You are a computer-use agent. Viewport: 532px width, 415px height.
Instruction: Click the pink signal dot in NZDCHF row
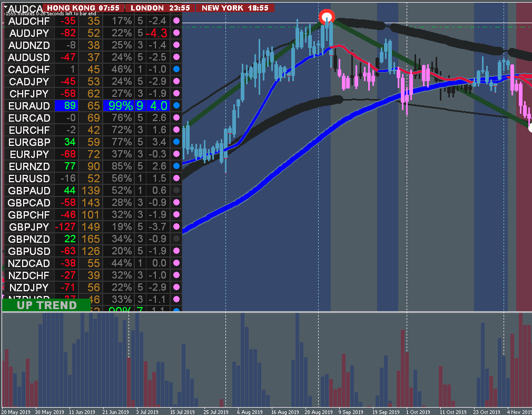[x=176, y=275]
